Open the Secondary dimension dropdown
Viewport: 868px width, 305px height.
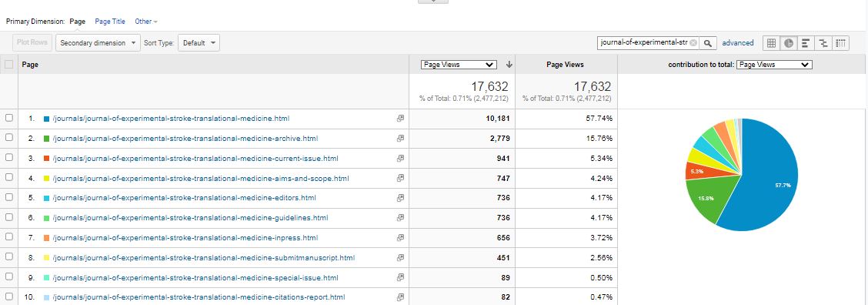(98, 42)
